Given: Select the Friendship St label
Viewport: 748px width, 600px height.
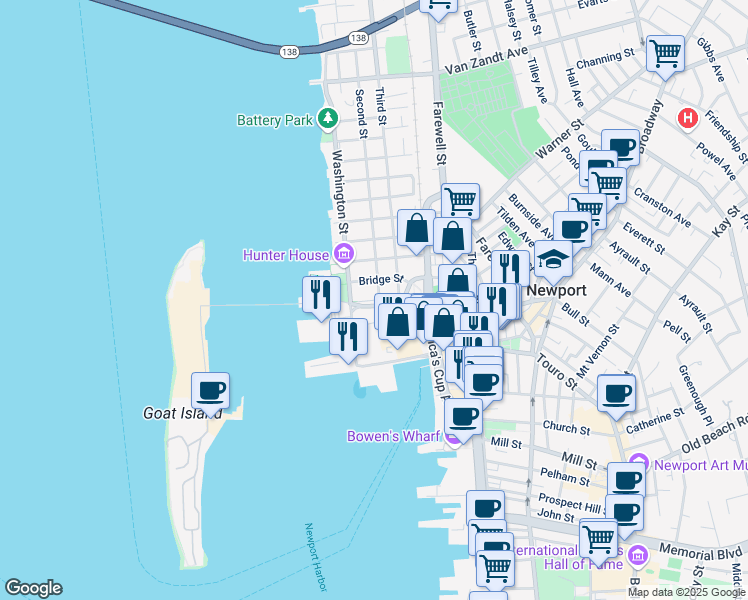Looking at the screenshot, I should tap(726, 136).
